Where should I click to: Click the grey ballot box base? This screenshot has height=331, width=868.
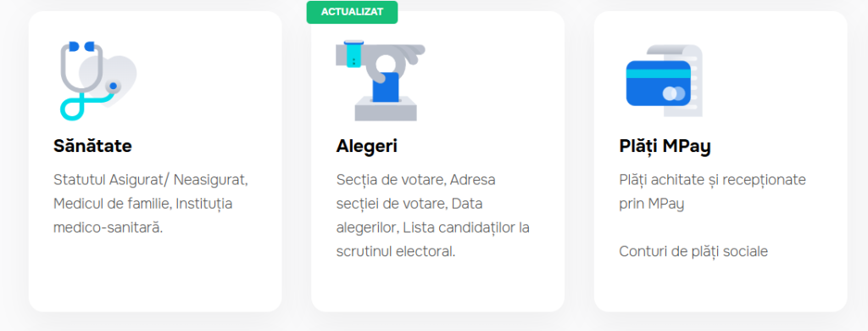(x=386, y=108)
